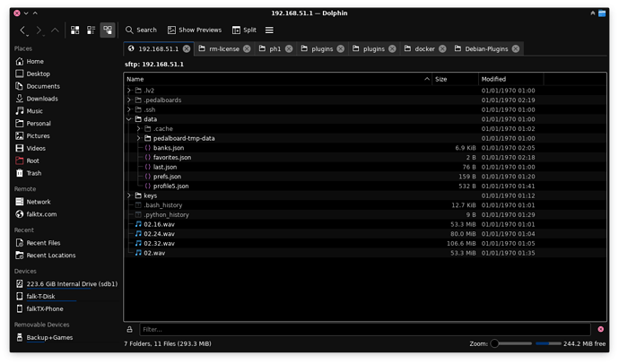The width and height of the screenshot is (619, 364).
Task: Switch to Icons view mode
Action: (75, 30)
